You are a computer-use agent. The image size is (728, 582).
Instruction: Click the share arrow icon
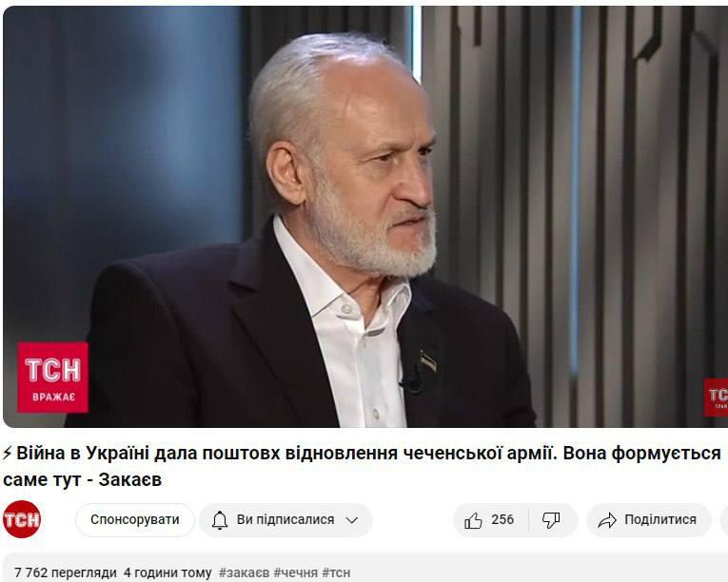coord(607,520)
